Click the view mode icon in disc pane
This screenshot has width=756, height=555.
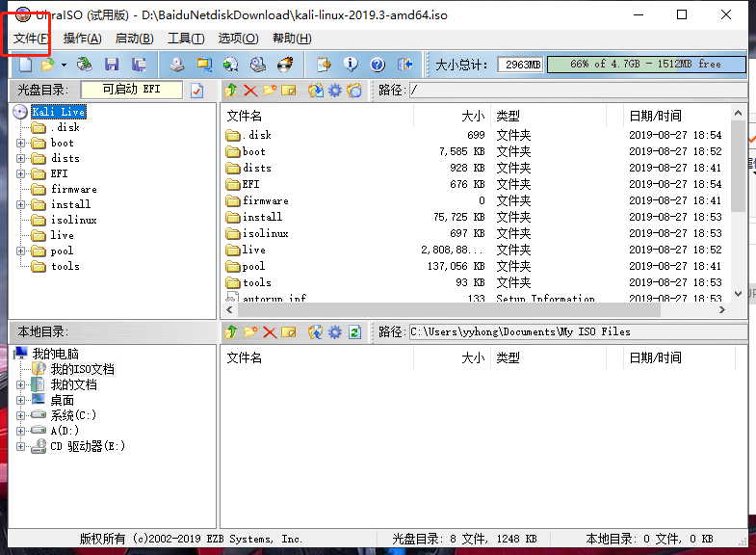[354, 91]
